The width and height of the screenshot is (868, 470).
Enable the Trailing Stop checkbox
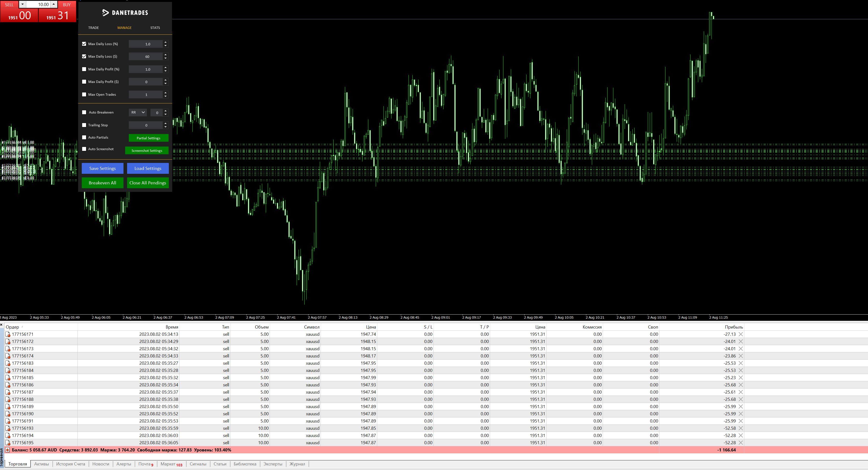tap(84, 125)
